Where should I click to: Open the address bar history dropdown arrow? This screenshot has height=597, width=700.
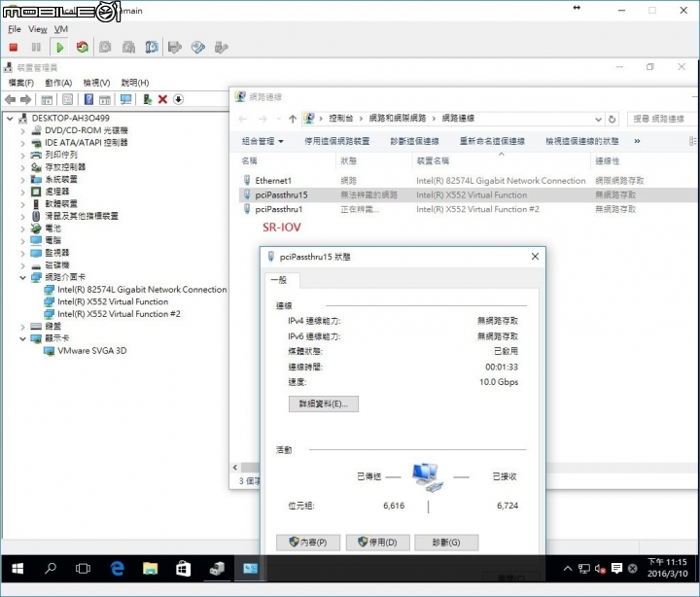tap(598, 120)
